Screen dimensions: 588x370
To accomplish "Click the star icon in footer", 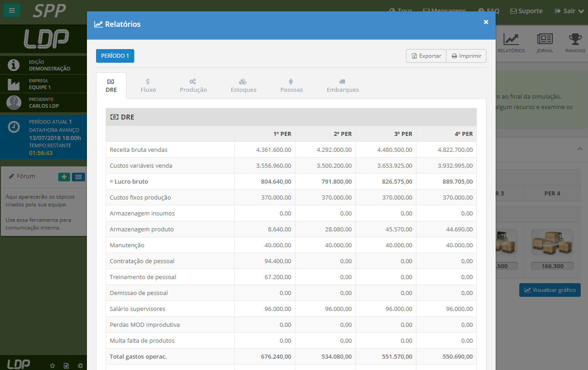I will [x=52, y=365].
